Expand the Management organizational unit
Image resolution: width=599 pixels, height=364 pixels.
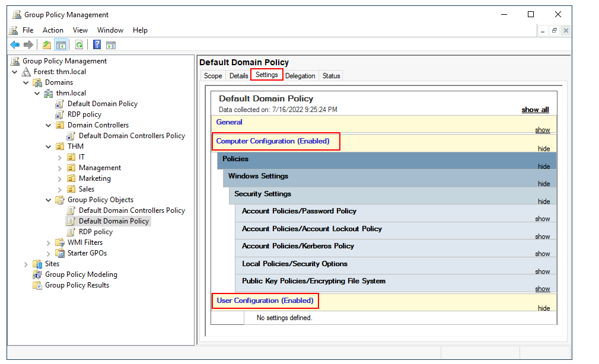[59, 168]
